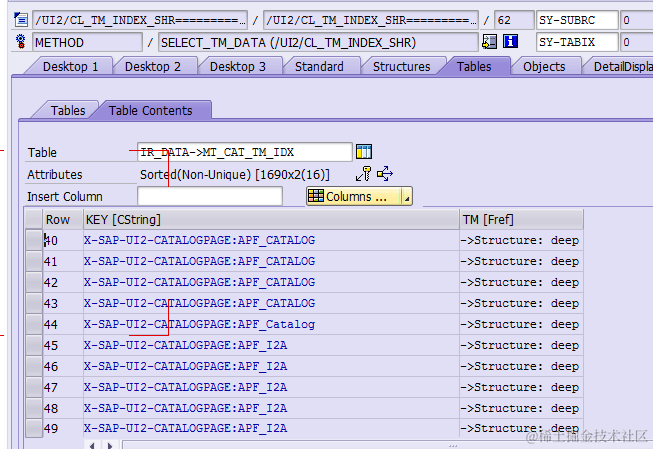Select row 45 using its row selector
Image resolution: width=653 pixels, height=449 pixels.
(34, 345)
